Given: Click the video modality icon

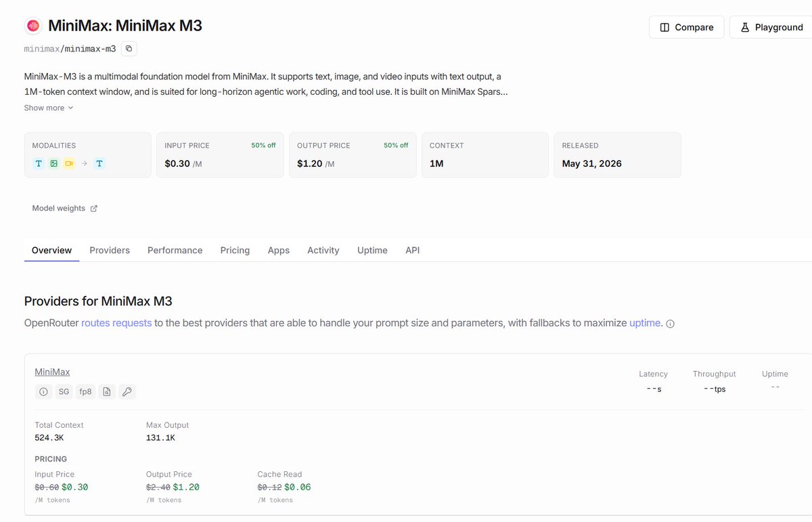Looking at the screenshot, I should click(69, 163).
